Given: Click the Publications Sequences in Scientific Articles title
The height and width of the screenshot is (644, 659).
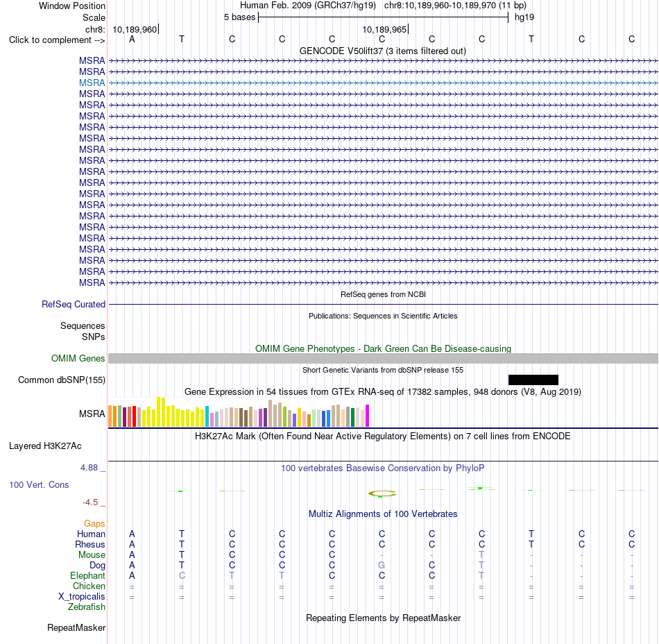Looking at the screenshot, I should pyautogui.click(x=383, y=316).
